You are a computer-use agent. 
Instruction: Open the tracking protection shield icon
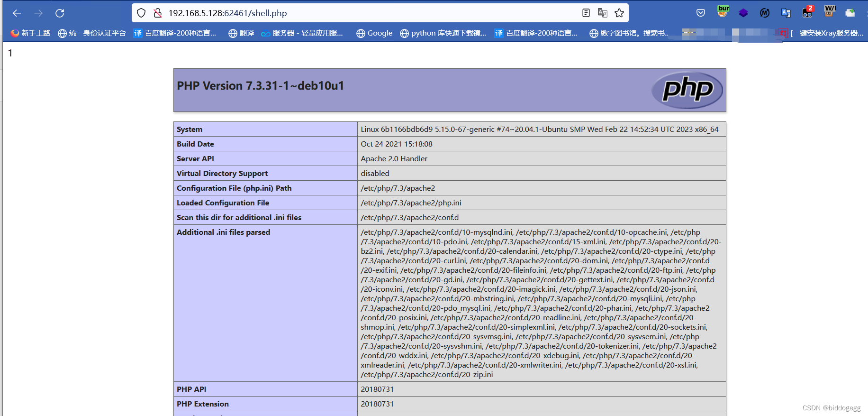coord(141,13)
